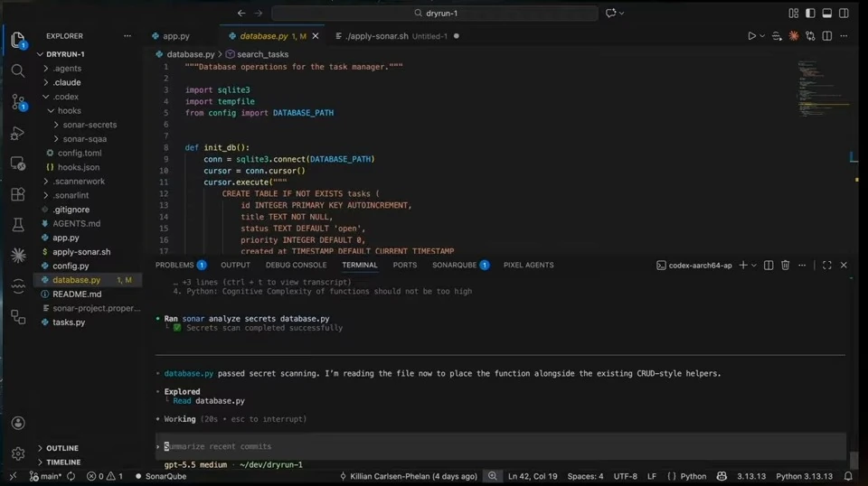Open the Manage gear icon
The width and height of the screenshot is (868, 486).
coord(18,453)
